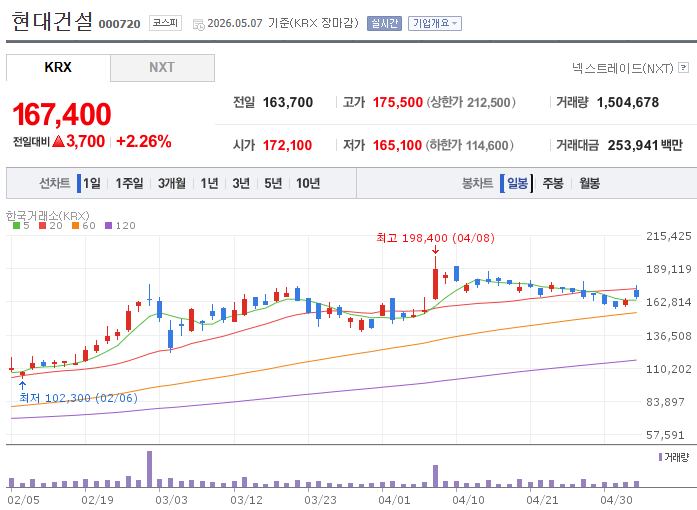The height and width of the screenshot is (510, 697).
Task: Select the 10년 line chart period
Action: [x=308, y=183]
